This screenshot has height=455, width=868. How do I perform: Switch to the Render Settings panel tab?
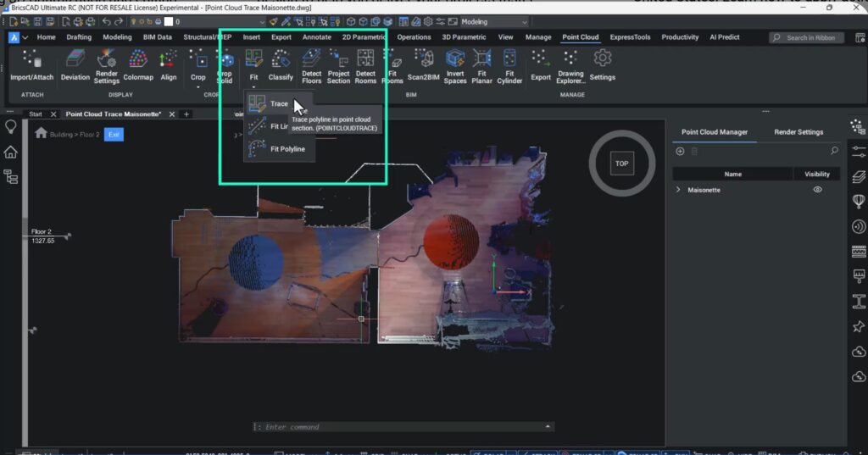tap(798, 131)
